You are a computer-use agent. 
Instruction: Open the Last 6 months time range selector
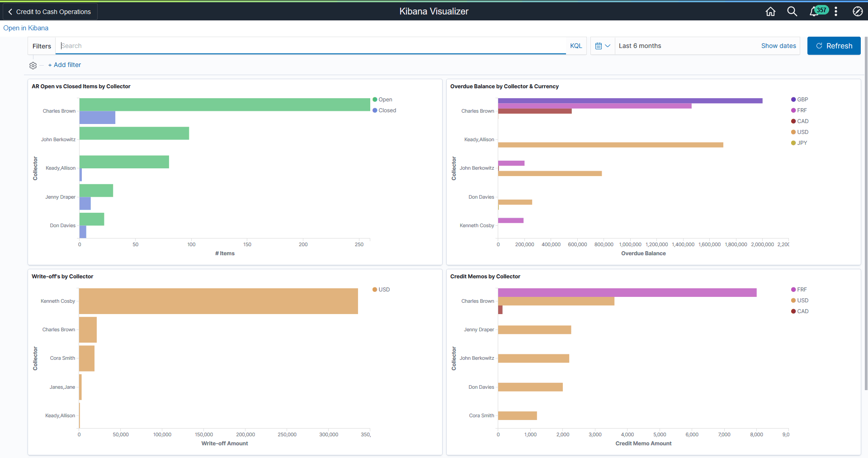point(640,46)
